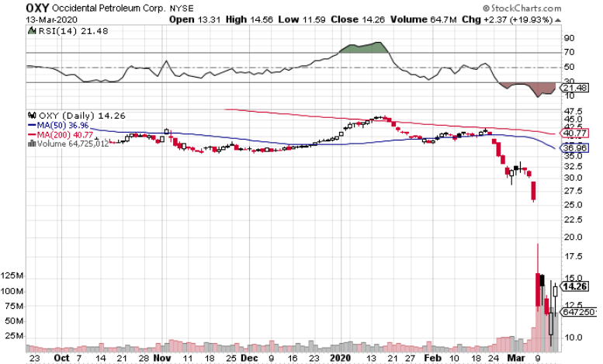Click the candlestick icon beside OXY (Daily)
The width and height of the screenshot is (603, 364).
pos(33,115)
